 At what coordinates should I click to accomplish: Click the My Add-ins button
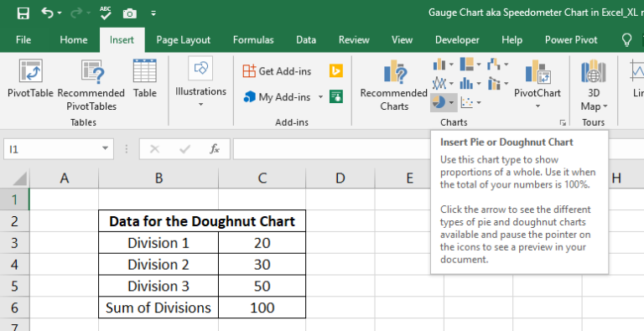click(278, 97)
